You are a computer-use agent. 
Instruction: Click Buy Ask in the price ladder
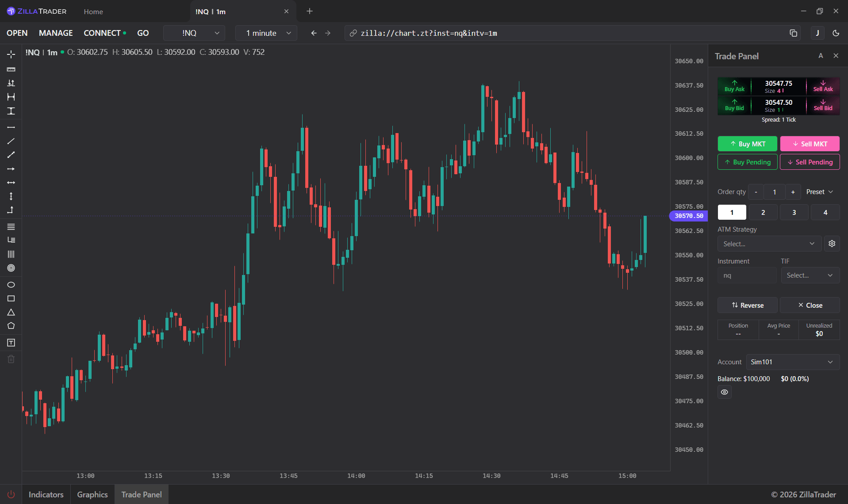point(734,86)
